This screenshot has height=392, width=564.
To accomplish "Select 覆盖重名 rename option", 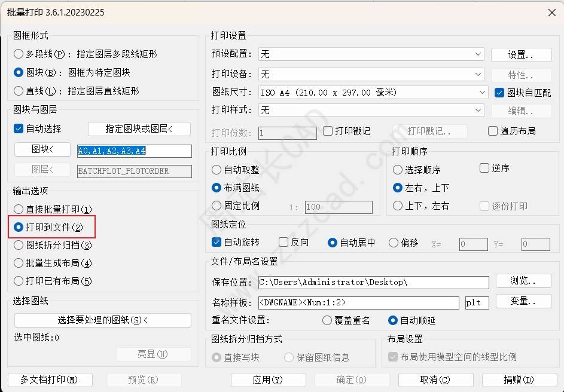I will click(327, 320).
